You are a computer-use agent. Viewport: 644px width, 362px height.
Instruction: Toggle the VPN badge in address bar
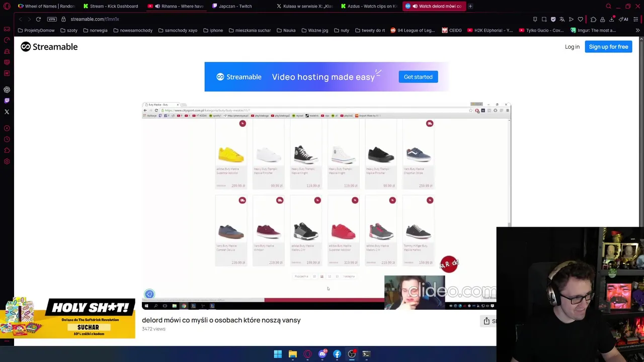[x=52, y=19]
